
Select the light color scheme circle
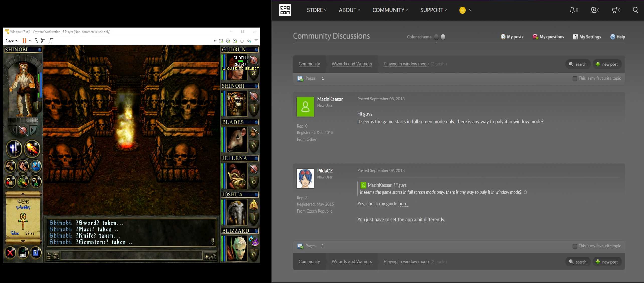tap(443, 37)
